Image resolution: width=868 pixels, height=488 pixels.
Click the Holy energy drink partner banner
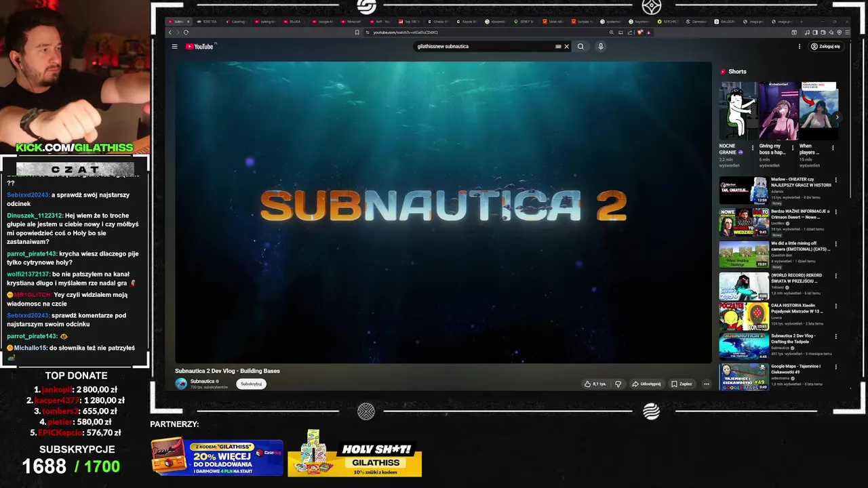355,453
